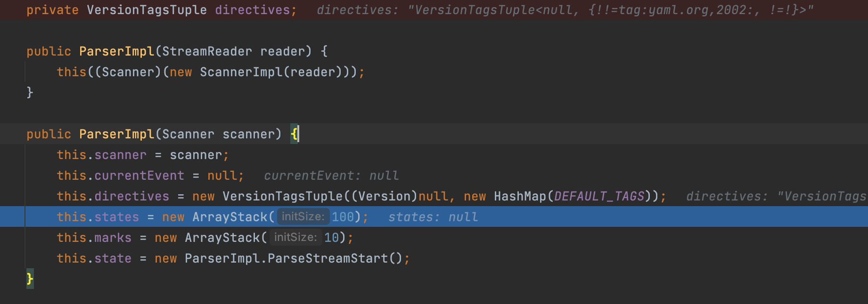Click the highlighted opening brace after scanner
868x304 pixels.
294,134
